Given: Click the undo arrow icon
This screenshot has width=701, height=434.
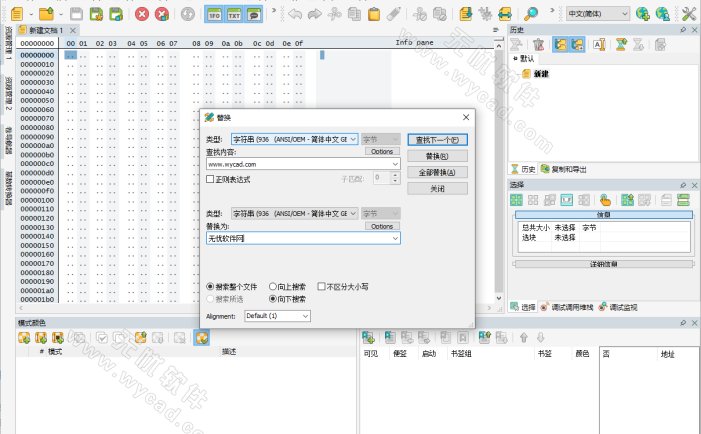Looking at the screenshot, I should click(x=295, y=14).
